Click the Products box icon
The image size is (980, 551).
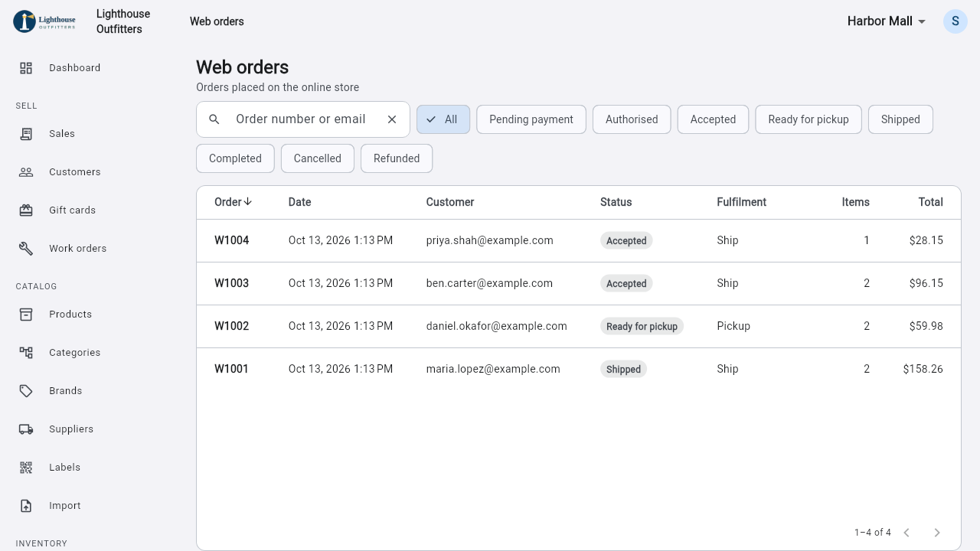point(26,315)
